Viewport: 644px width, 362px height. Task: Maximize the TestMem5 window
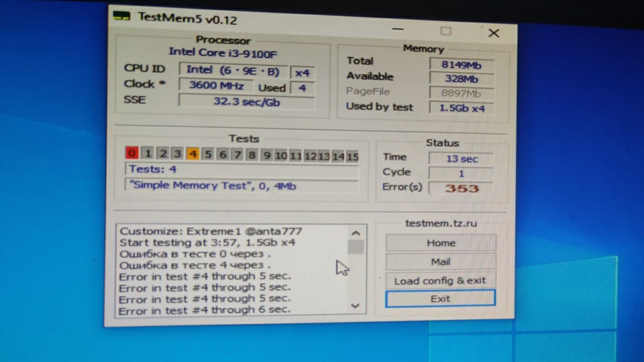tap(445, 31)
